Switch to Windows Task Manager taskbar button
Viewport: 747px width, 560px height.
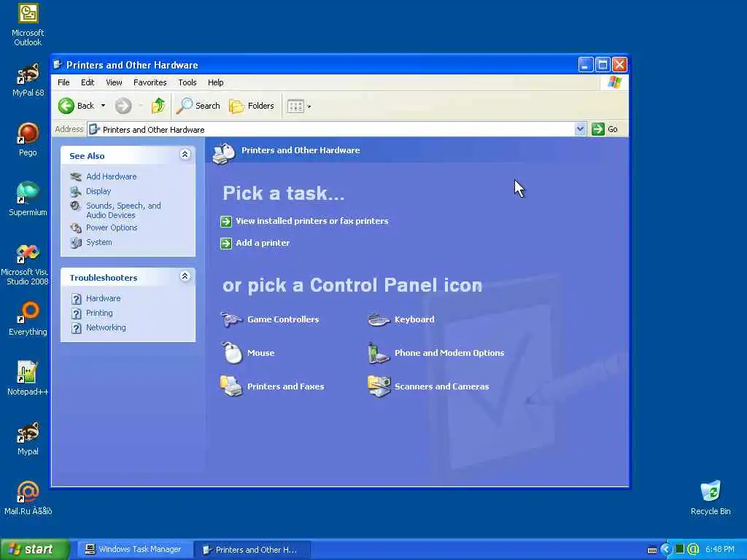click(x=133, y=550)
